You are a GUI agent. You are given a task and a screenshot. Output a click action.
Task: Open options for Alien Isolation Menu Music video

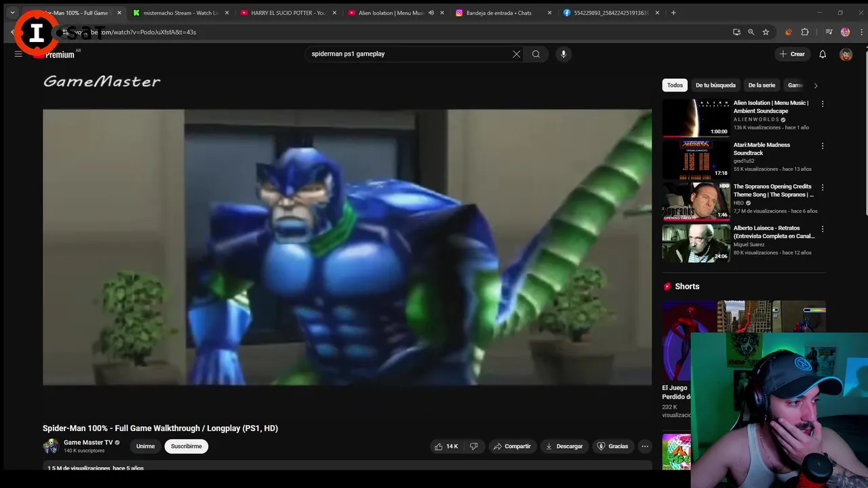[823, 104]
